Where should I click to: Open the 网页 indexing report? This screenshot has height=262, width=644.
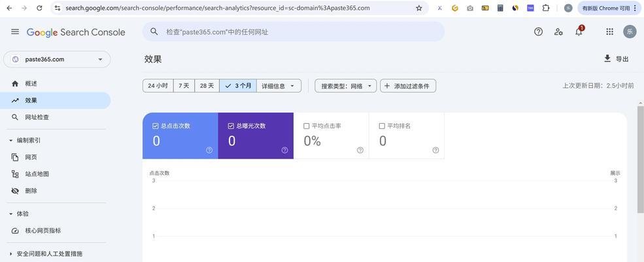[x=56, y=157]
